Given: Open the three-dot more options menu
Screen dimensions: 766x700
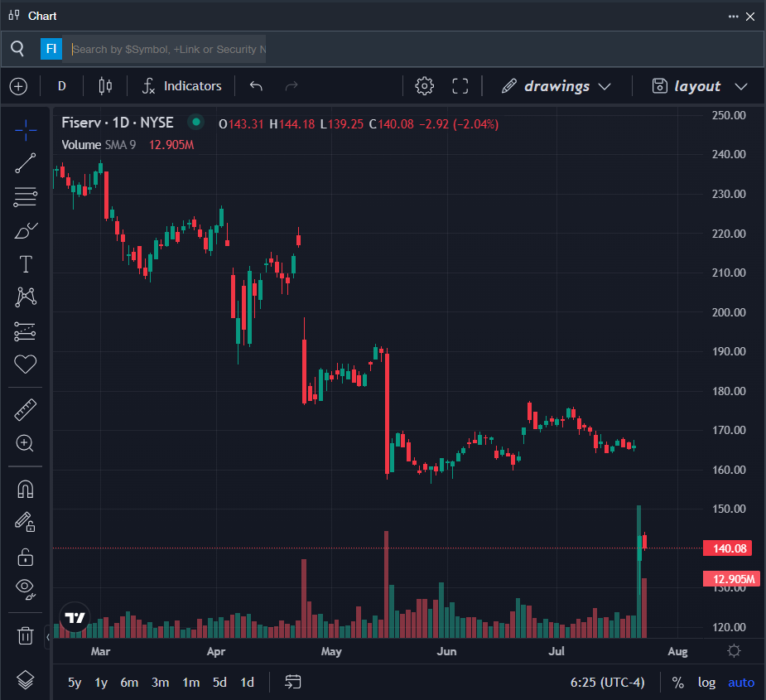Looking at the screenshot, I should [x=733, y=17].
